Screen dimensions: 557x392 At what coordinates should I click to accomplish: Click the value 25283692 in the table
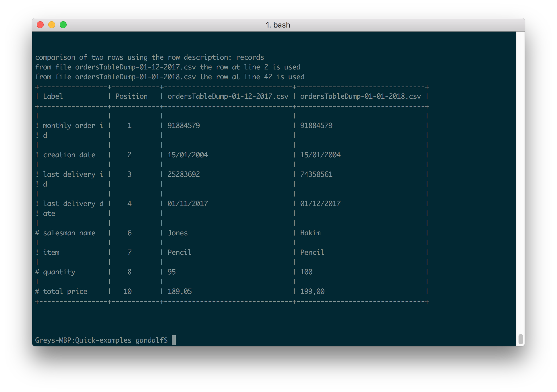point(183,174)
